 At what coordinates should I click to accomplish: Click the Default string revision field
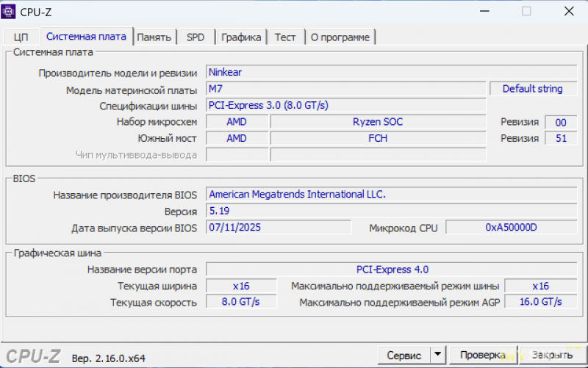[532, 89]
